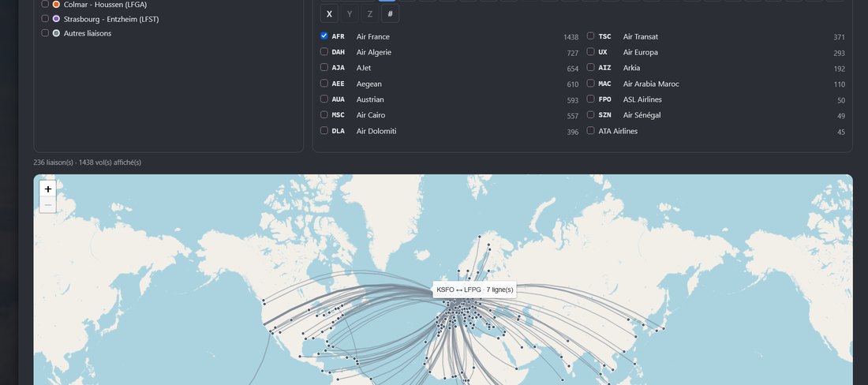This screenshot has height=385, width=868.
Task: Enable the UX Air Europa checkbox
Action: pos(591,51)
